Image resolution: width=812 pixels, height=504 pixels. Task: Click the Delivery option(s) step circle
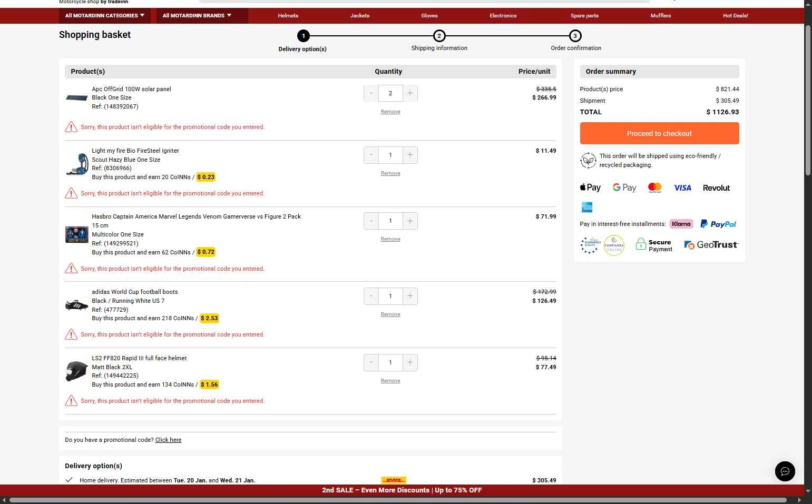click(x=303, y=36)
